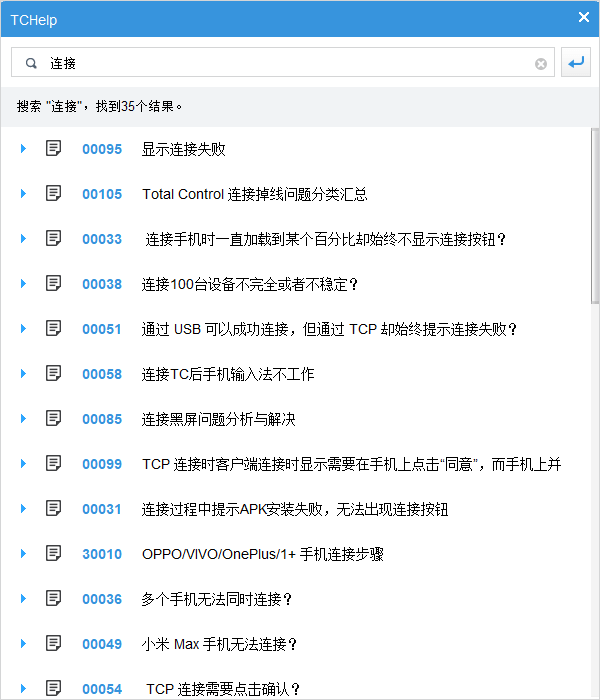Expand the triangle for article 00054
This screenshot has height=700, width=600.
coord(23,689)
